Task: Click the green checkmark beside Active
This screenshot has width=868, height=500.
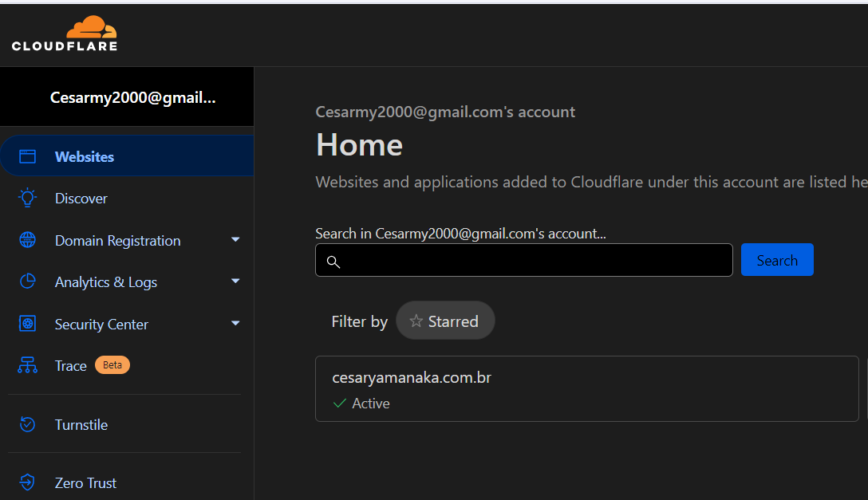Action: 339,404
